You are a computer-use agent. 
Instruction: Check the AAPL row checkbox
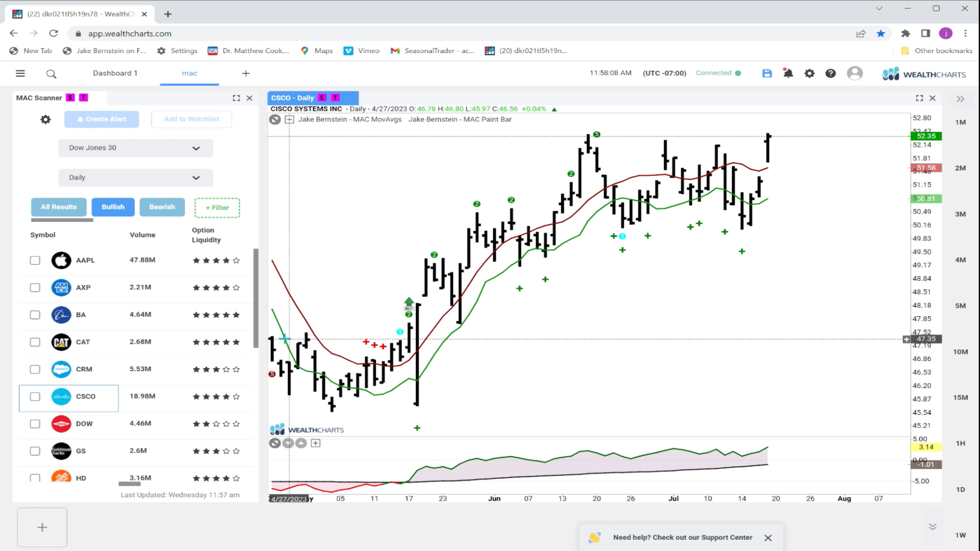(35, 260)
